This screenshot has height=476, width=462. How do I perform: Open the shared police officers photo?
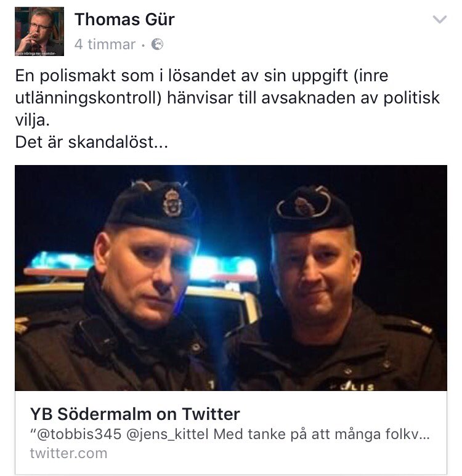point(231,278)
